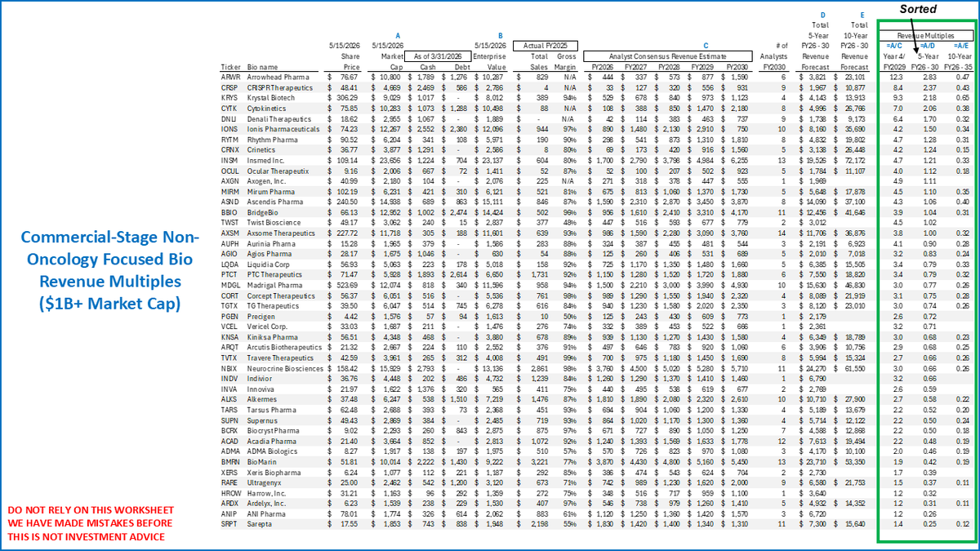Click the 'Sorted' annotation text
The image size is (980, 551).
pyautogui.click(x=916, y=7)
